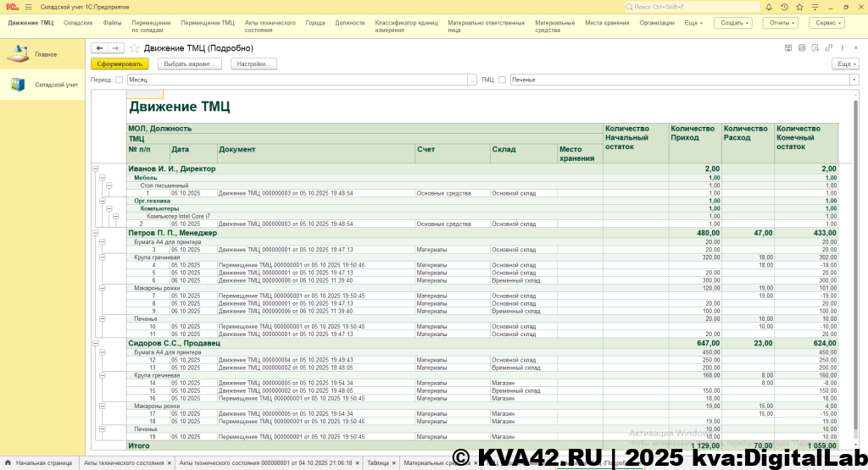Open the Города menu item

[x=315, y=23]
